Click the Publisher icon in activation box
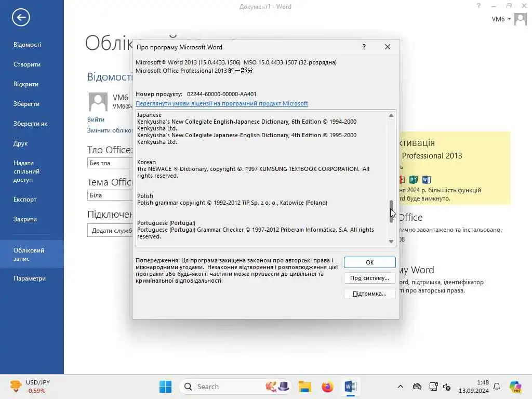 pyautogui.click(x=413, y=179)
